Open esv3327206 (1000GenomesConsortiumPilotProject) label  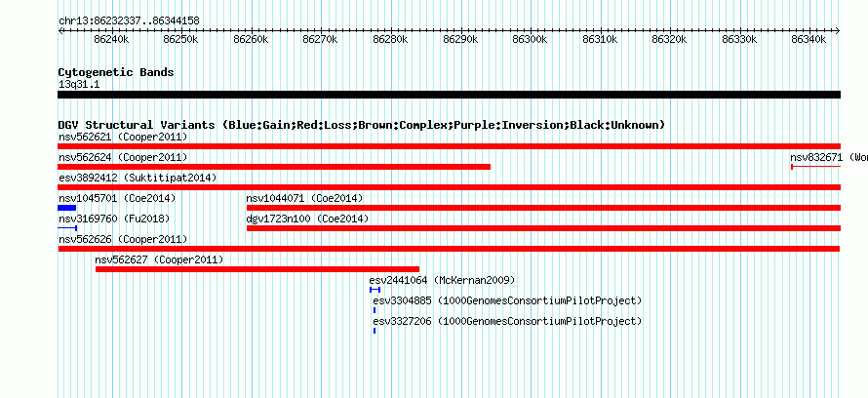coord(507,321)
